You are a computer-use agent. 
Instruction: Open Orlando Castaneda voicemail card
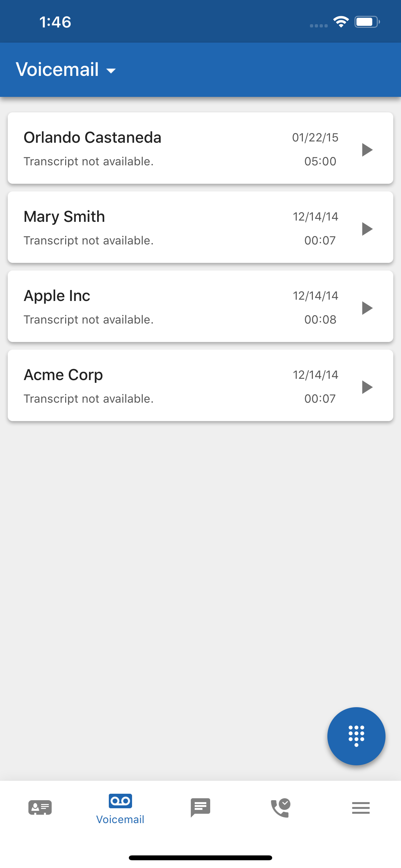click(x=200, y=148)
